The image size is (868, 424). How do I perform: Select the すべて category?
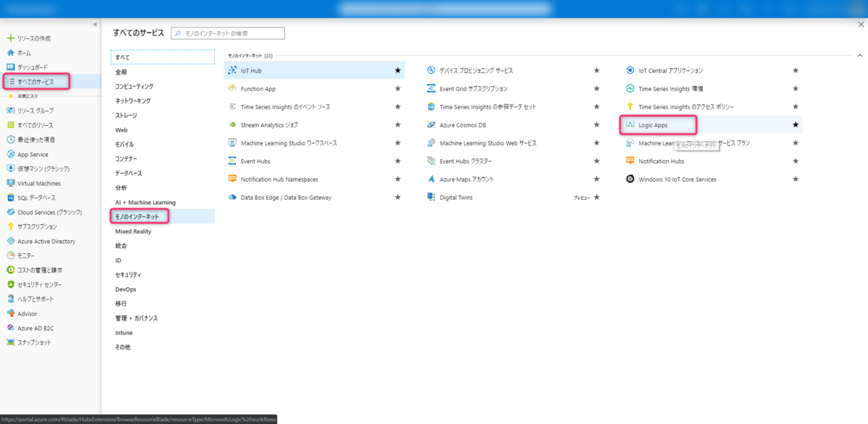click(x=163, y=56)
